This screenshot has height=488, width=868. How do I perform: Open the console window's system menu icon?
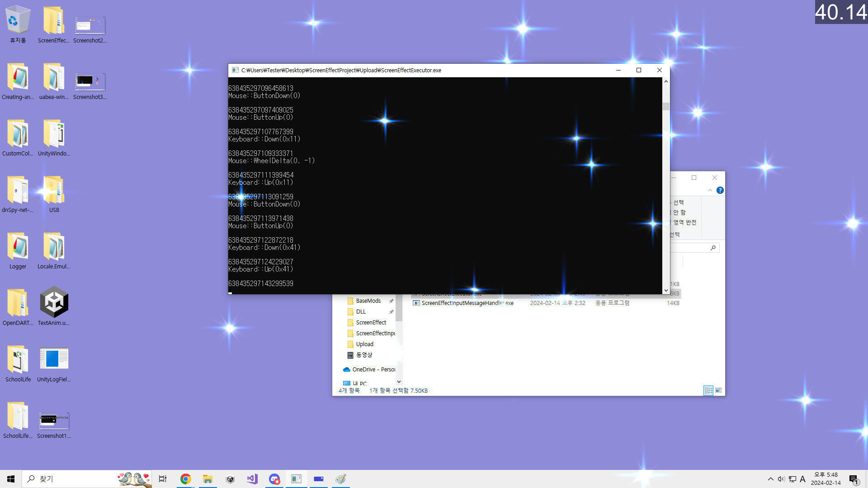pyautogui.click(x=235, y=70)
